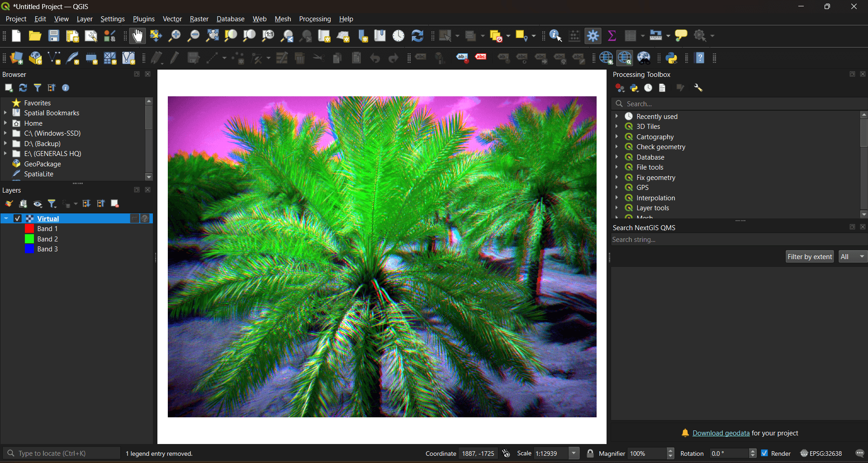Uncheck the Virtual layer visibility checkbox

click(x=18, y=218)
